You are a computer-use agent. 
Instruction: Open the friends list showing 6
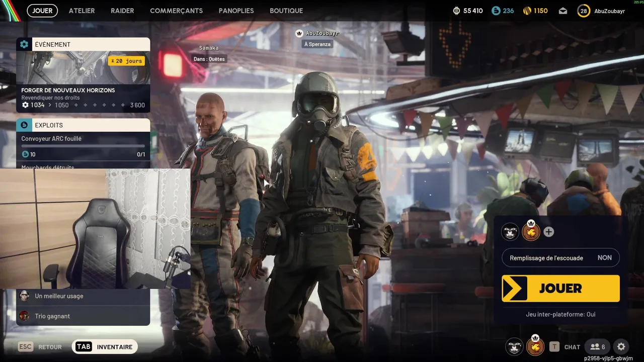(x=598, y=347)
